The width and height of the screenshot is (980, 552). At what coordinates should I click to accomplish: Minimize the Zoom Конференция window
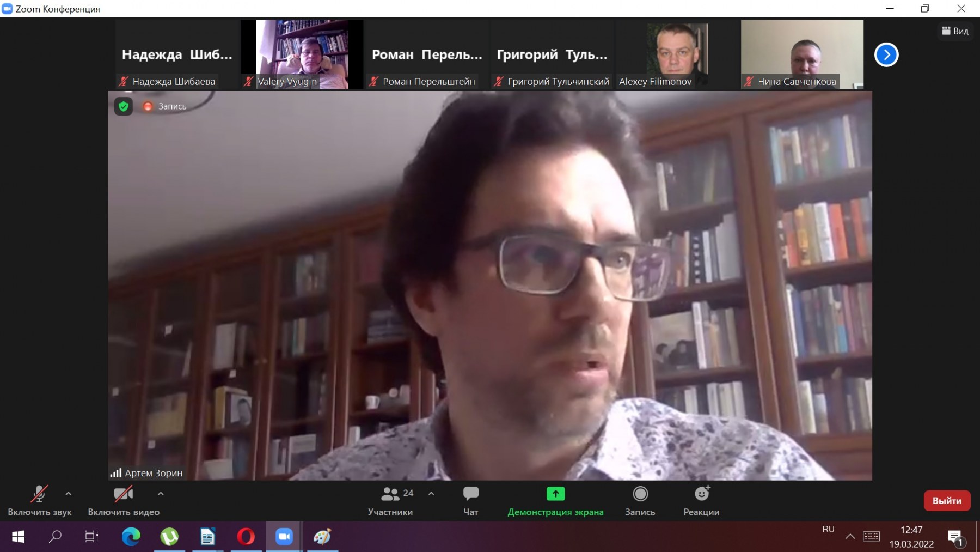tap(890, 9)
